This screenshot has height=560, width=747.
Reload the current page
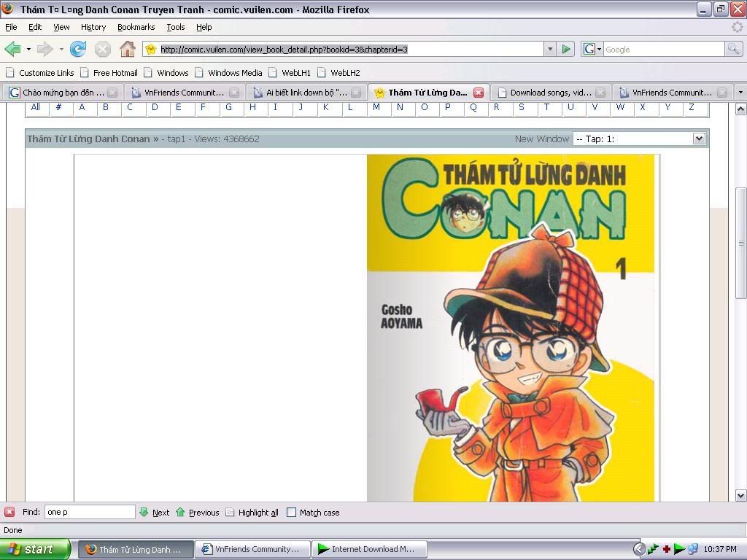click(78, 49)
